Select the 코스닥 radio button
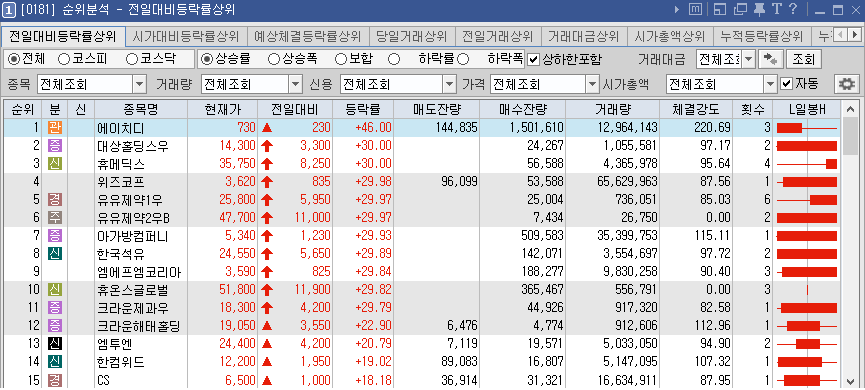This screenshot has width=865, height=390. click(131, 58)
